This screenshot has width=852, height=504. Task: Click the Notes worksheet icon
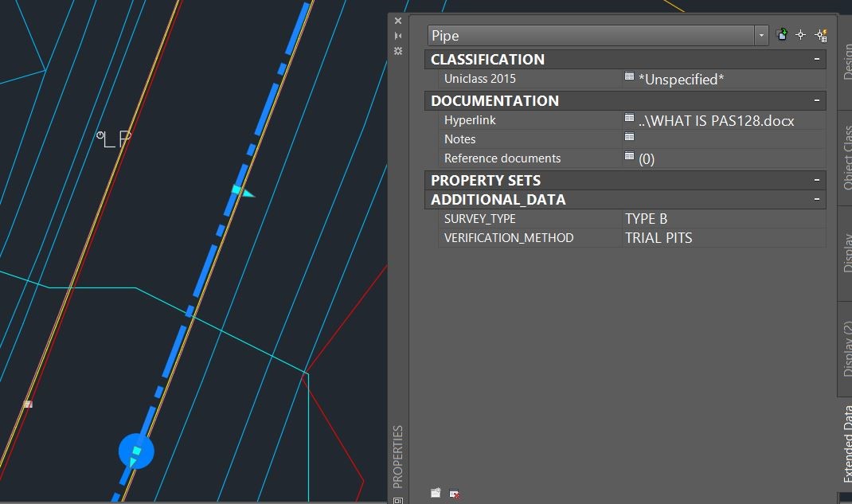pos(629,137)
